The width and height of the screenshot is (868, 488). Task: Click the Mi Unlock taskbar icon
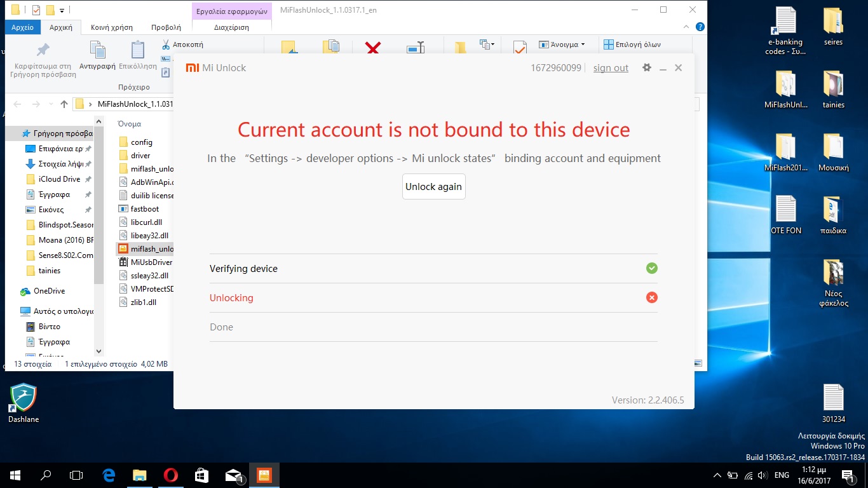pos(264,475)
